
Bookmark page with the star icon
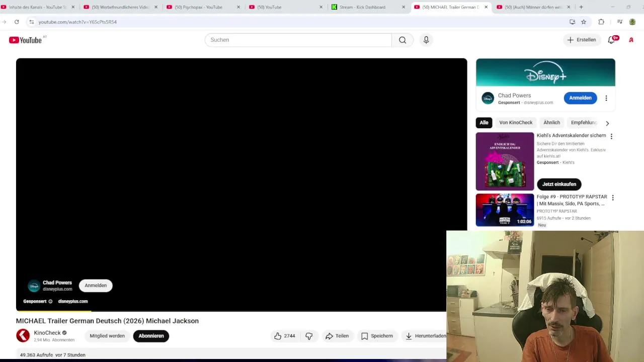click(584, 22)
